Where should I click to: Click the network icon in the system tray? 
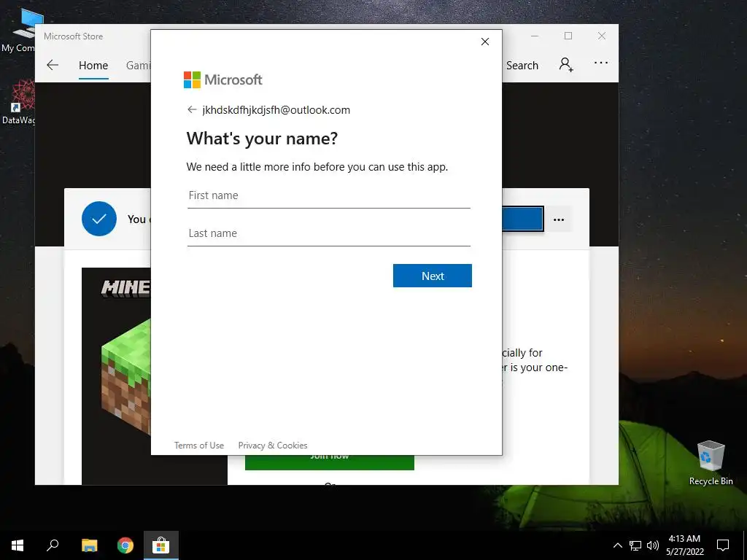pos(635,545)
